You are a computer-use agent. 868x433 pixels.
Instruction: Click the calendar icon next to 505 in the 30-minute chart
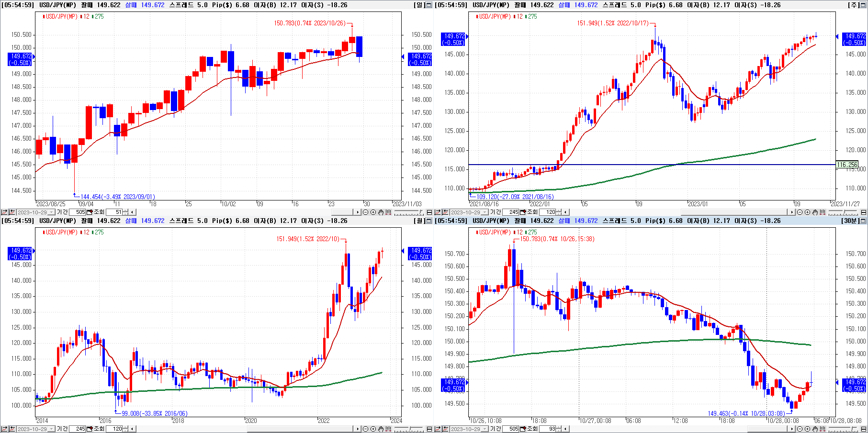click(x=523, y=429)
